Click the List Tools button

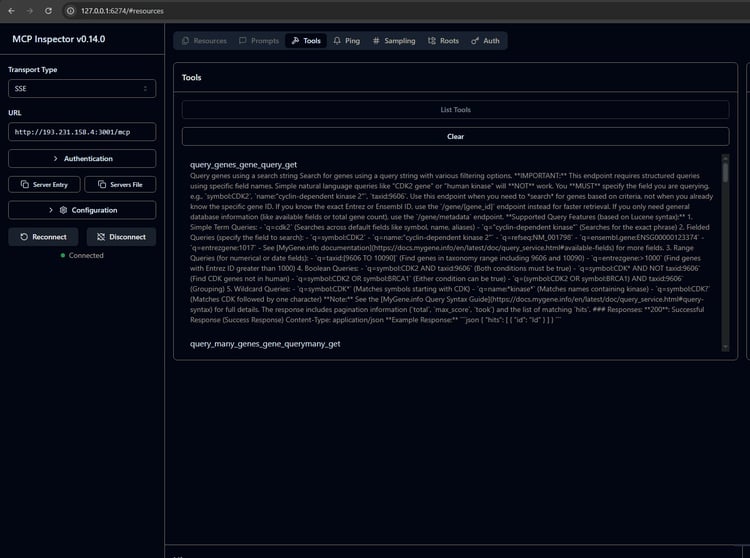coord(455,109)
